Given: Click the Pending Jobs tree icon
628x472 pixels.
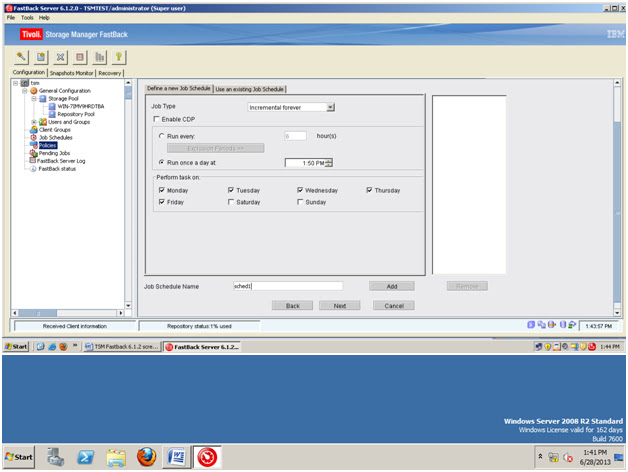Looking at the screenshot, I should pyautogui.click(x=34, y=153).
